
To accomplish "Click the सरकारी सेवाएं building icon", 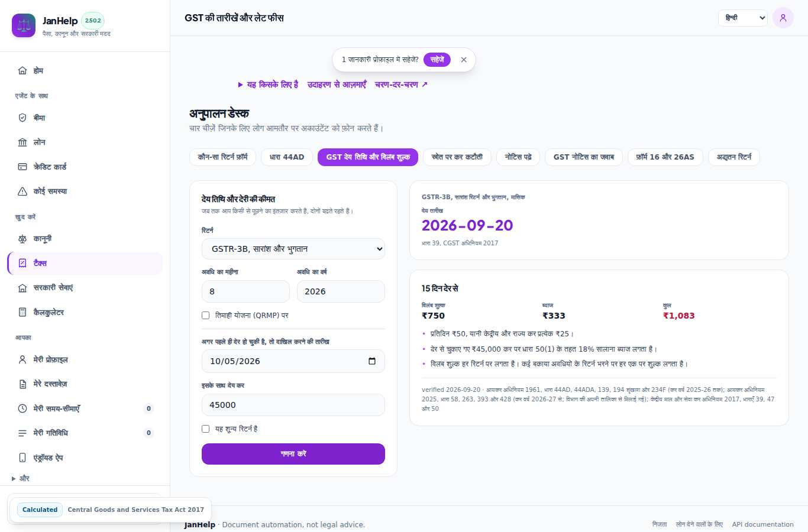I will pos(22,288).
